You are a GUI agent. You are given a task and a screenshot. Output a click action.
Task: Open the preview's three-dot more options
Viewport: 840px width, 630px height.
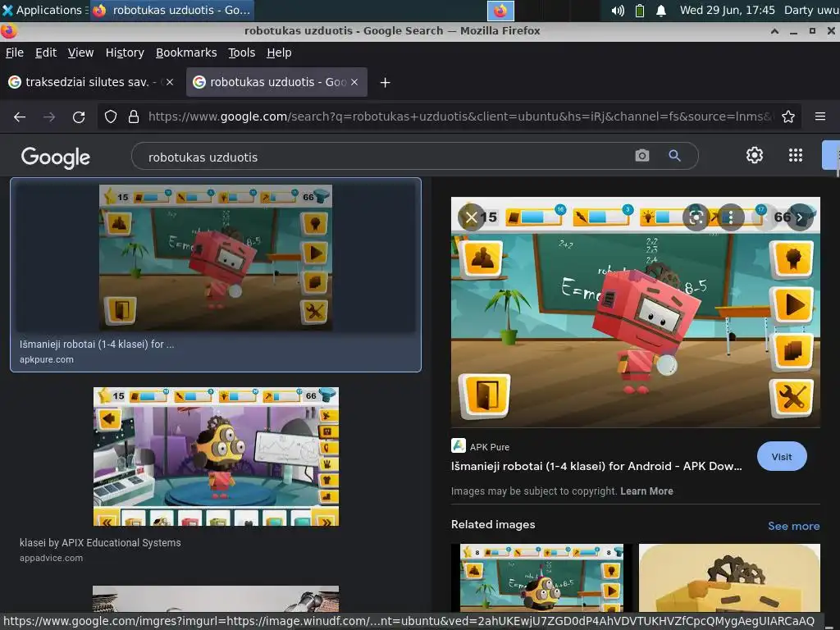click(730, 217)
